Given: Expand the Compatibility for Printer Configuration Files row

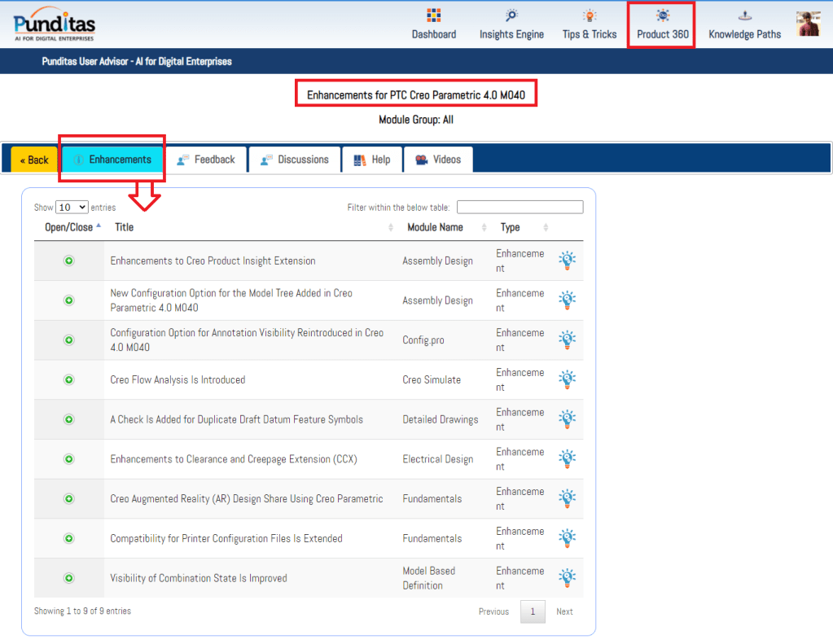Looking at the screenshot, I should (x=69, y=538).
